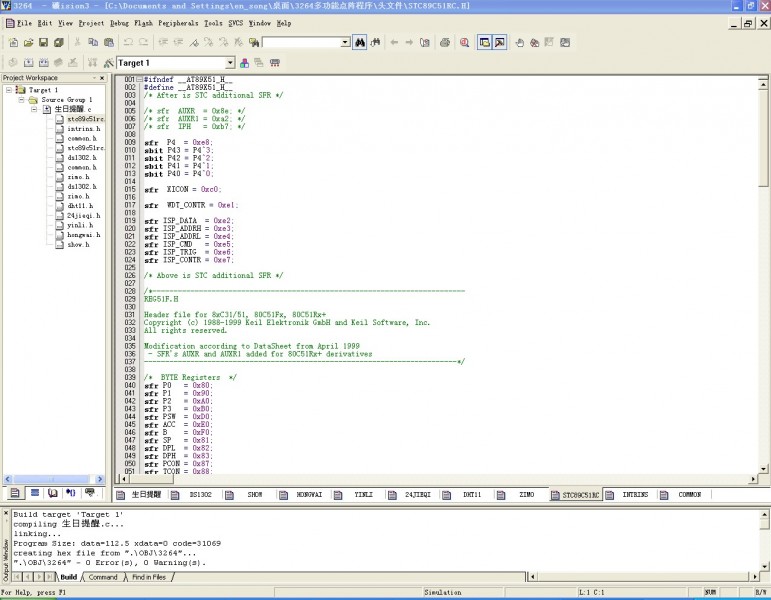Start the debug session magnifier icon
Viewport: 771px width, 600px height.
tap(465, 42)
